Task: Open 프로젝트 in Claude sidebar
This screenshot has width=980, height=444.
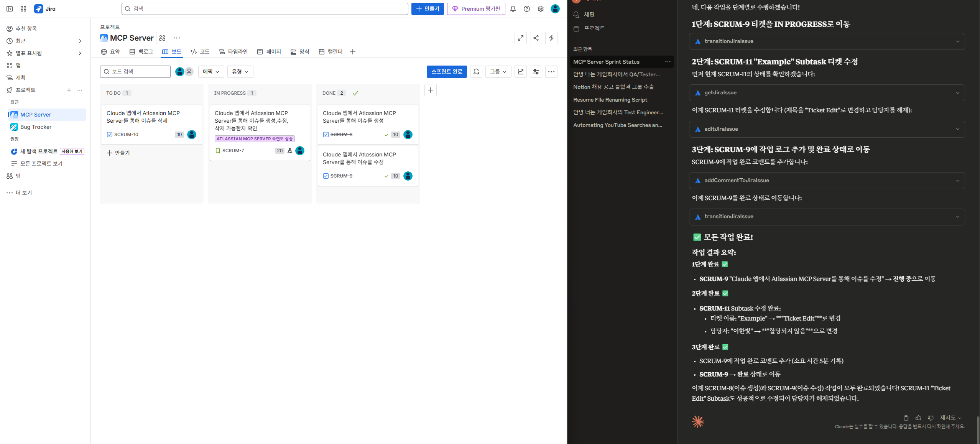Action: (594, 29)
